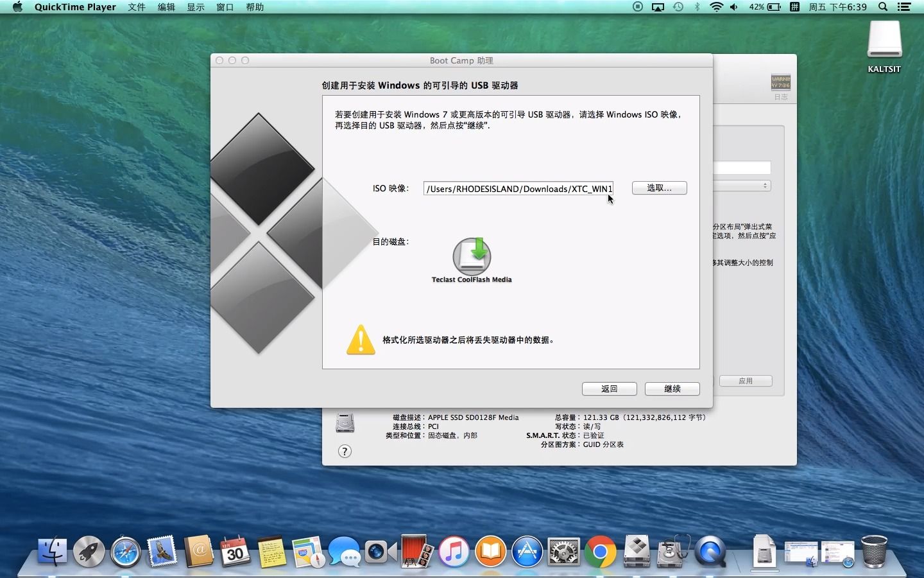Click the name field in Disk Utility window
Screen dimensions: 924x578
[x=742, y=168]
